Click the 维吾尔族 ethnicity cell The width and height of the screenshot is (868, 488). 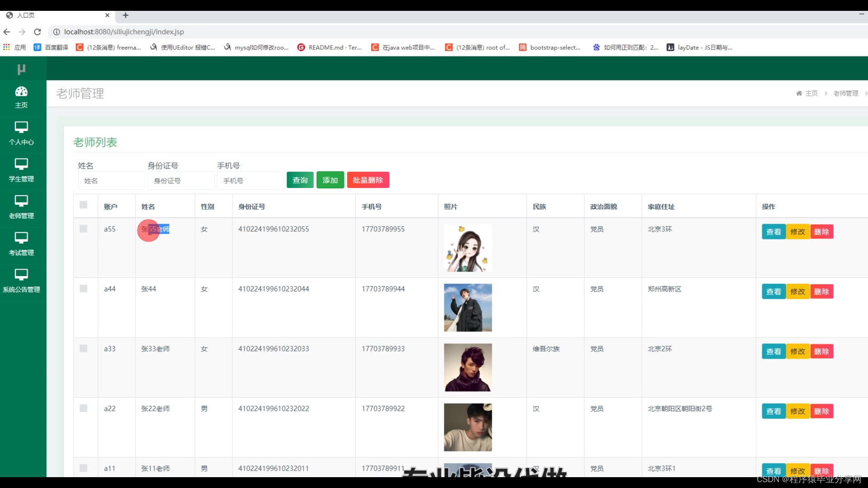(x=546, y=348)
